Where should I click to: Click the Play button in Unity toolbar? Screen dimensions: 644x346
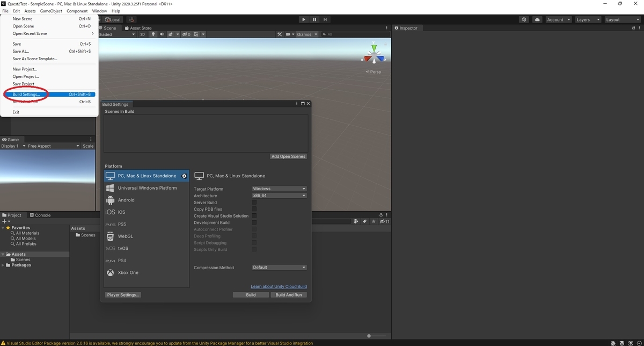(x=304, y=19)
